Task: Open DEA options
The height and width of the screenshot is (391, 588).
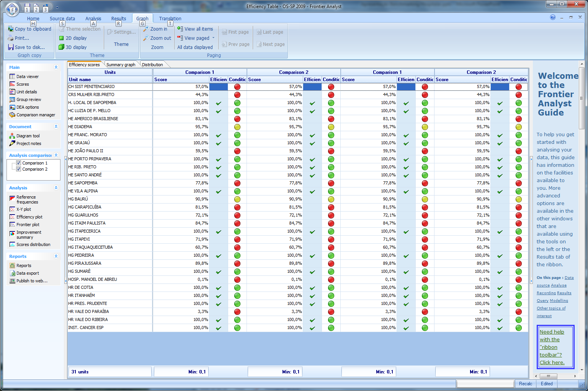Action: click(x=24, y=107)
